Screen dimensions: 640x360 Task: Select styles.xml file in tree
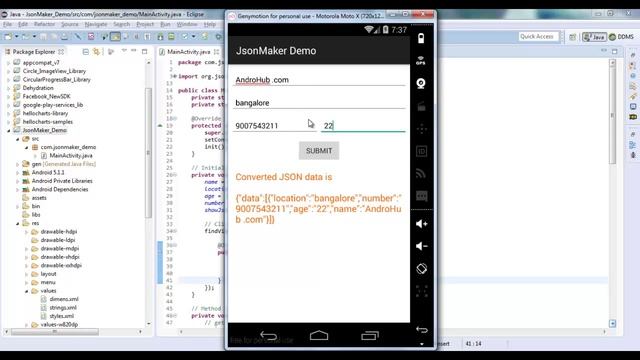[62, 316]
